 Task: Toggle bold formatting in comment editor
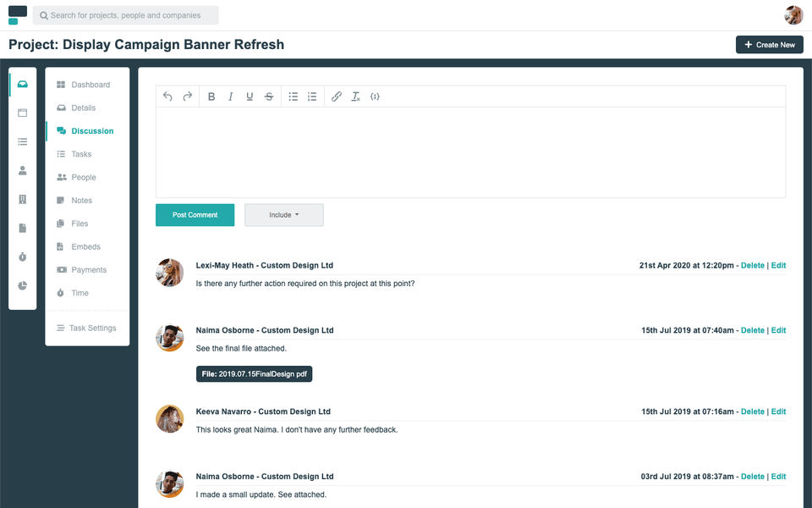[211, 97]
